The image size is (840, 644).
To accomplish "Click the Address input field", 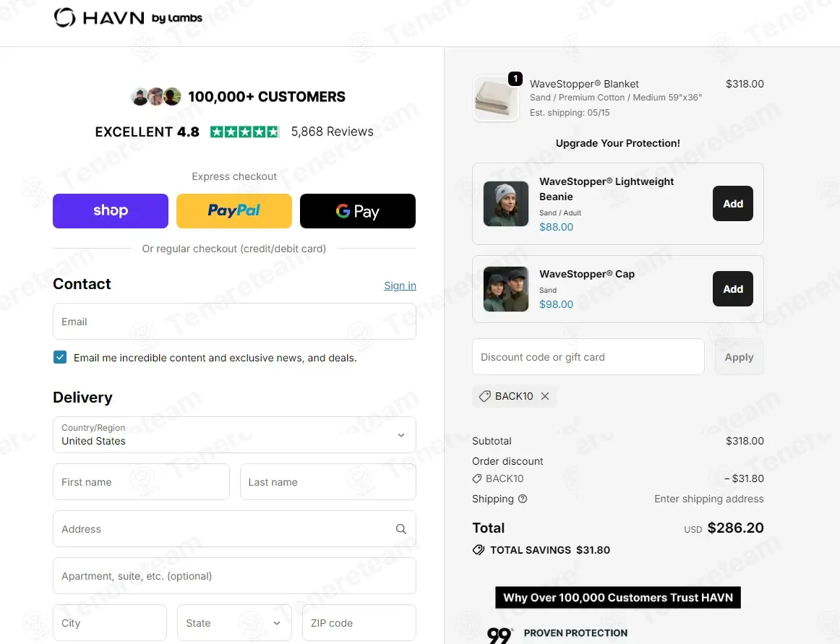I will click(235, 529).
